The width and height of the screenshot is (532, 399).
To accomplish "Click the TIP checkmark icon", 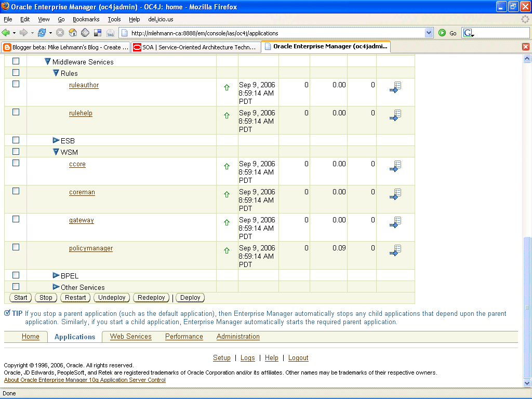I will coord(7,313).
